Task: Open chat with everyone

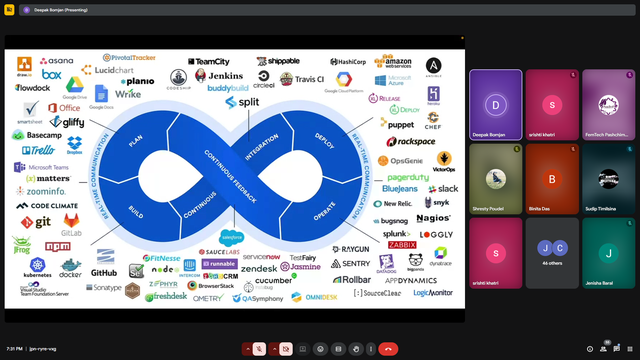Action: click(616, 349)
